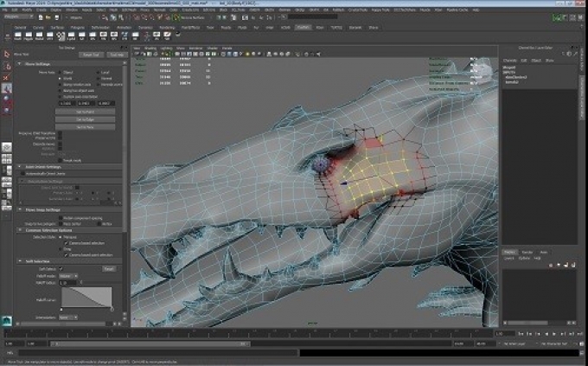Select the Object move axis radio button
The image size is (588, 366).
tap(61, 72)
